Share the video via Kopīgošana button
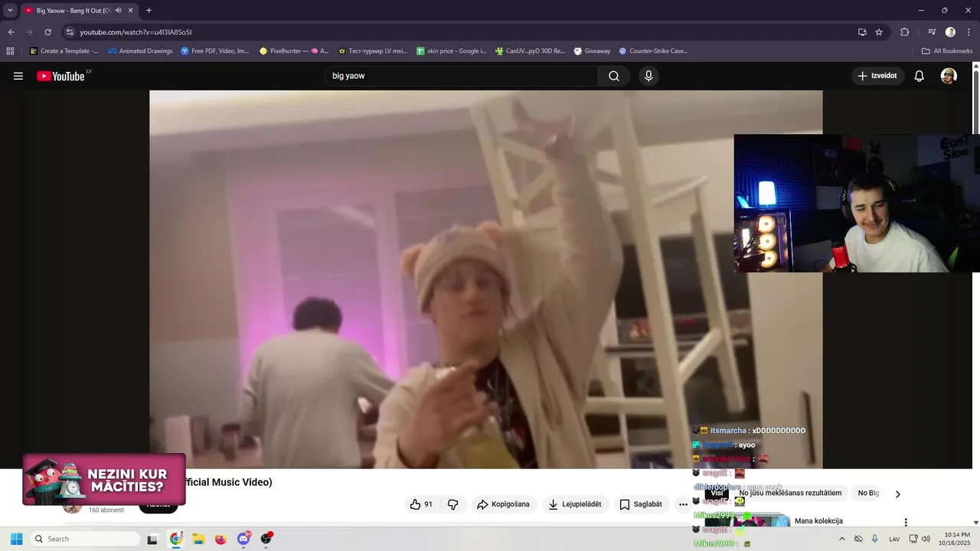980x551 pixels. (503, 504)
